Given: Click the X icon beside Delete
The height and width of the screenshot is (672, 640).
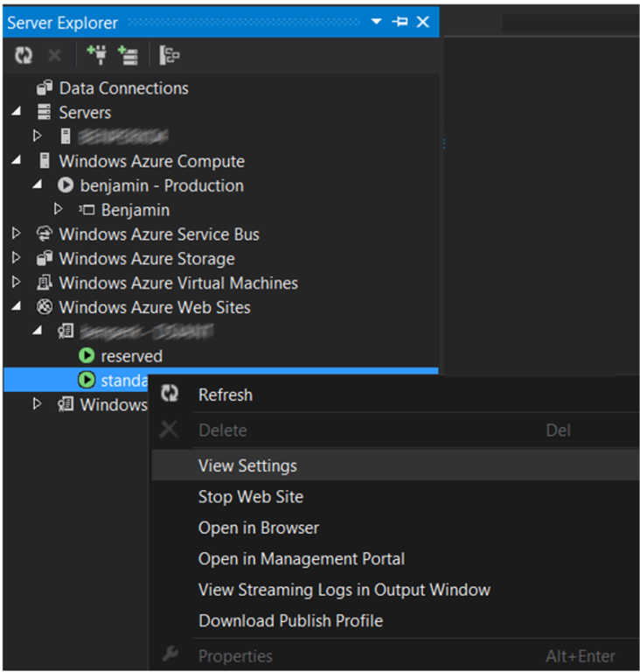Looking at the screenshot, I should (169, 430).
